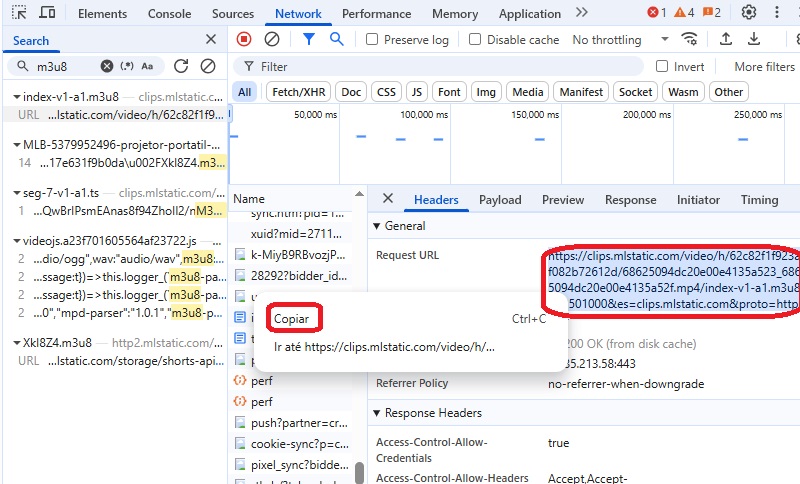800x484 pixels.
Task: Click the warnings count triangle icon
Action: coord(680,13)
